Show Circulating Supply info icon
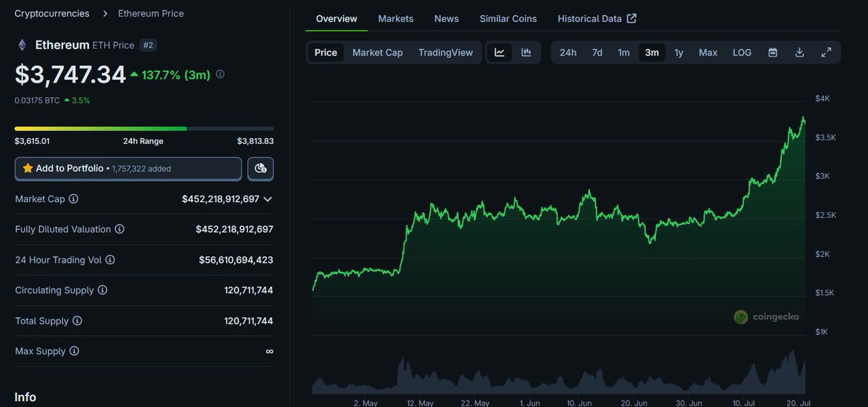The height and width of the screenshot is (407, 868). pyautogui.click(x=102, y=290)
